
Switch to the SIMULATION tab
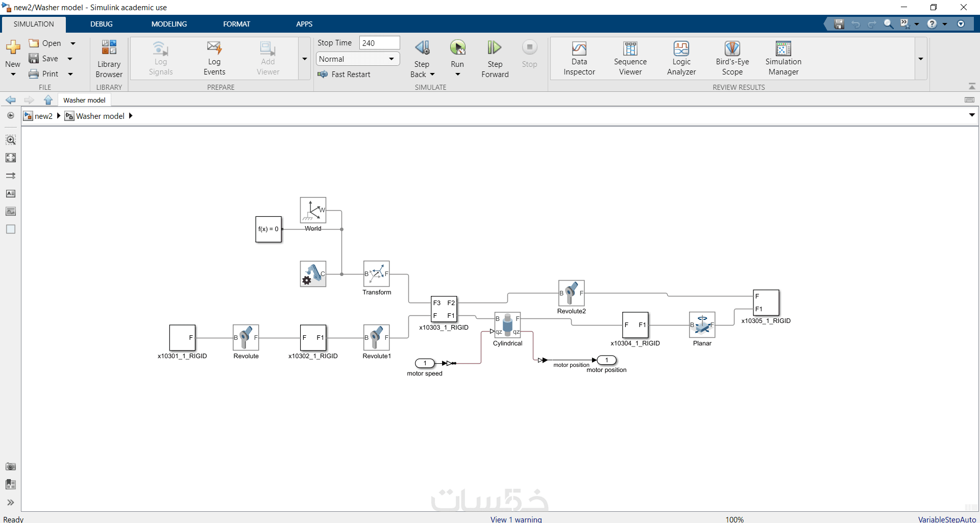pyautogui.click(x=34, y=24)
